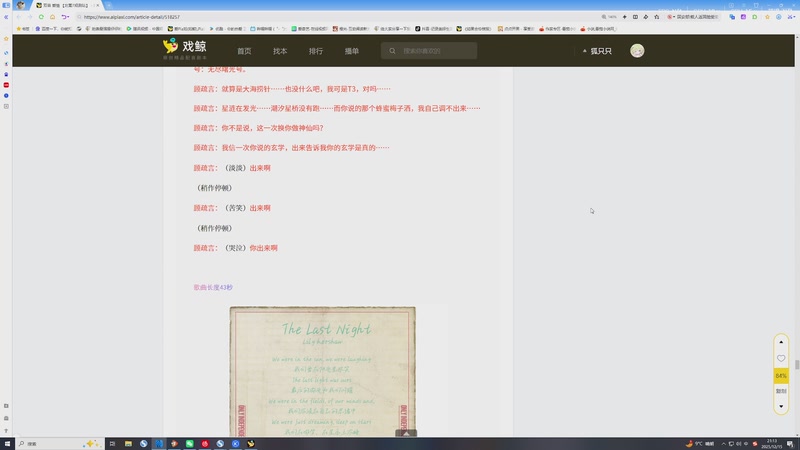Click the search magnifier icon in header

pos(392,51)
